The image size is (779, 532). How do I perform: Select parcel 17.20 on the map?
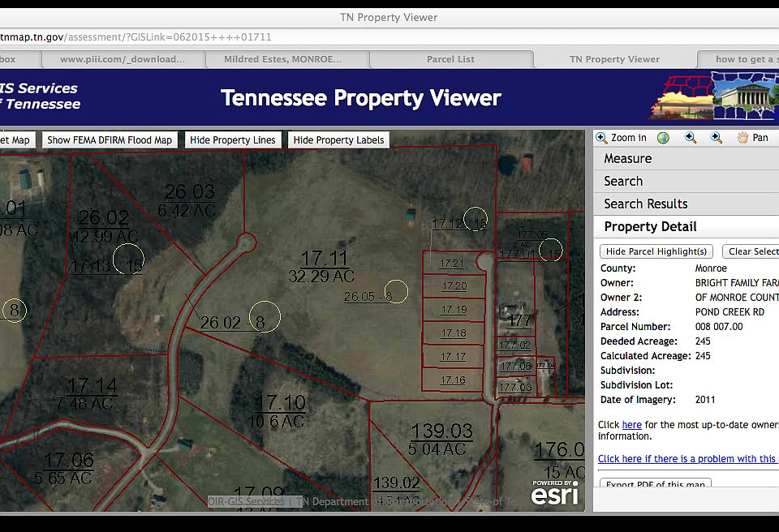click(x=454, y=286)
